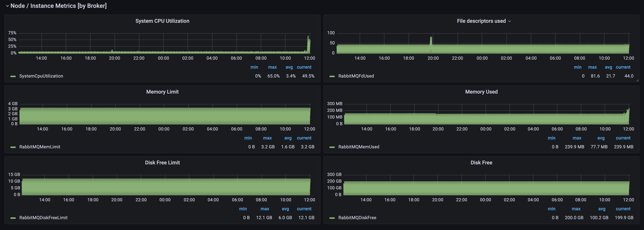Sort Memory Used legend by min
The image size is (644, 230).
coord(552,138)
